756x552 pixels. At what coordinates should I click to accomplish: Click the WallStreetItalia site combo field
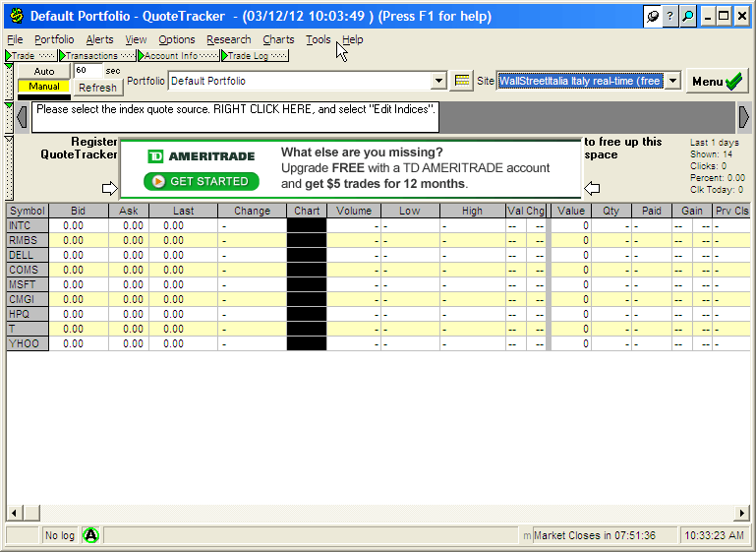click(580, 81)
